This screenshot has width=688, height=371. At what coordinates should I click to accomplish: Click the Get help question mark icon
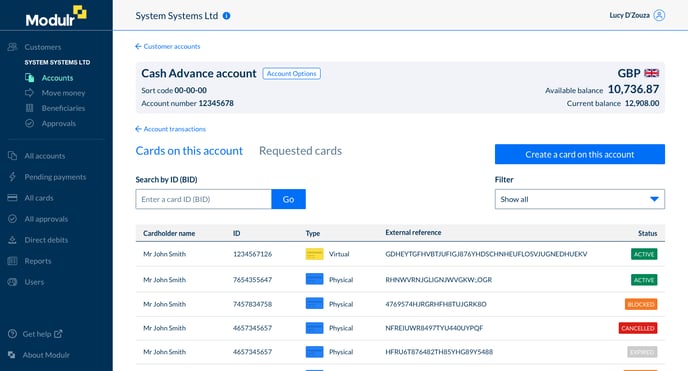point(13,334)
